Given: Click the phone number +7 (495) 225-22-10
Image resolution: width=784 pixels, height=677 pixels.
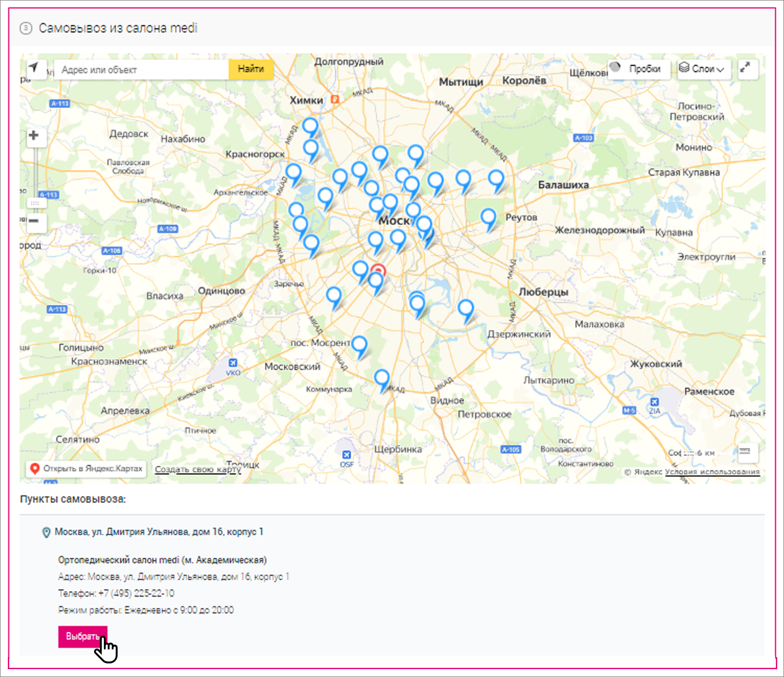Looking at the screenshot, I should tap(136, 593).
